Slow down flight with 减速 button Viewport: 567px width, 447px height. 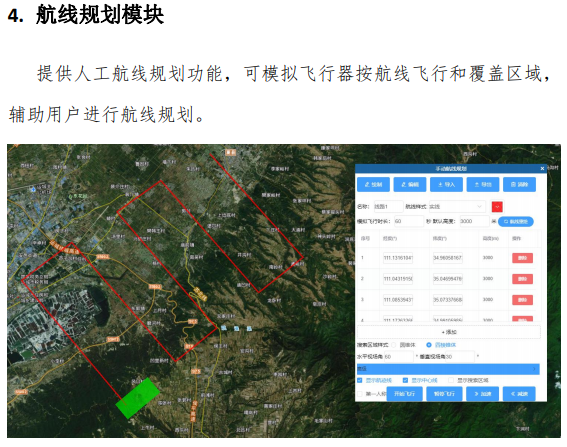coord(519,394)
